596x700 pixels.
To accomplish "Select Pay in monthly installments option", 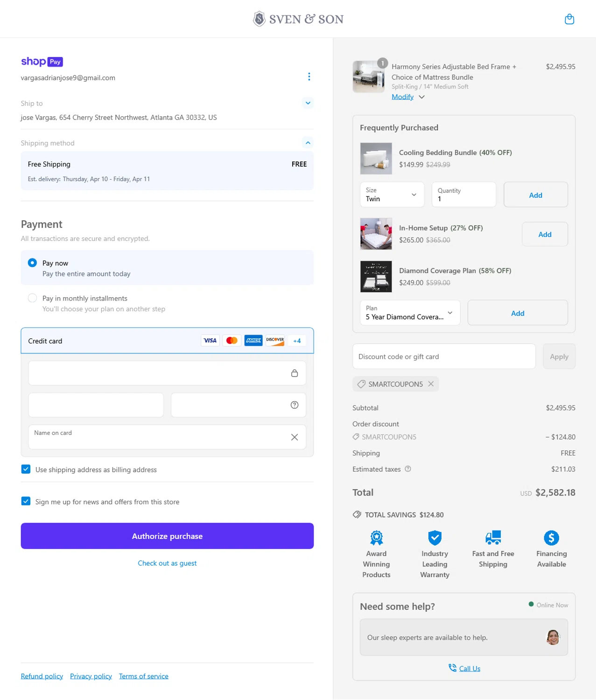I will click(32, 298).
